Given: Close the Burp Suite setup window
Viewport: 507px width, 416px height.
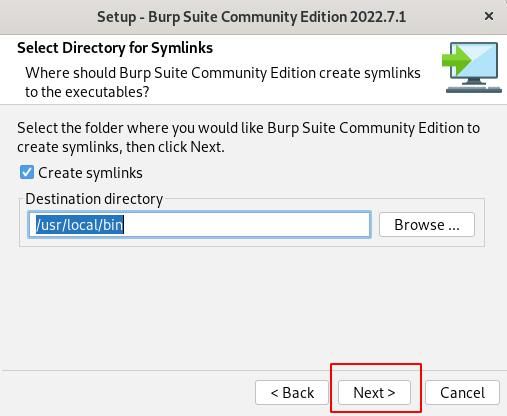Looking at the screenshot, I should coord(489,16).
